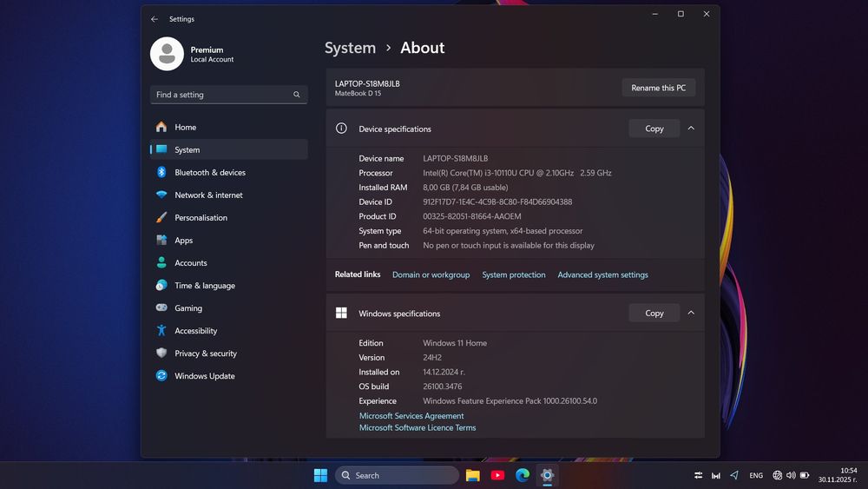This screenshot has height=489, width=868.
Task: Click the battery icon in the system tray
Action: [x=805, y=475]
